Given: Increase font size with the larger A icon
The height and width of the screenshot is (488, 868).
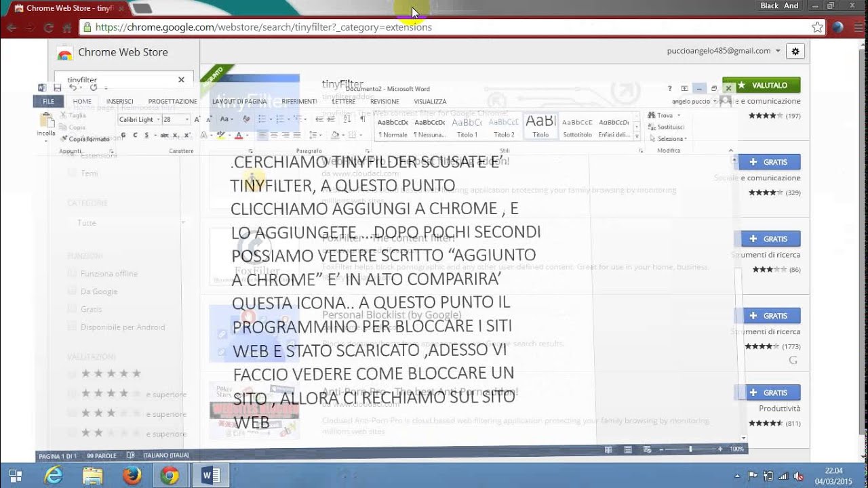Looking at the screenshot, I should (197, 119).
